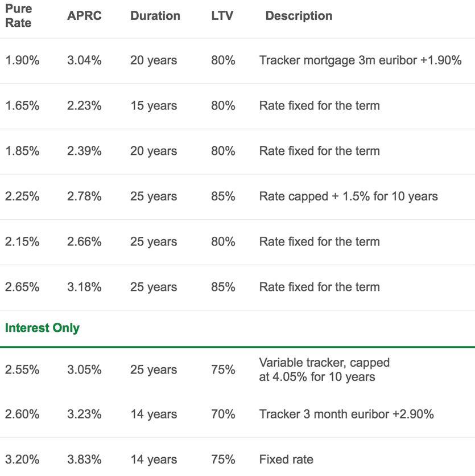
Task: Select the "Fixed rate" description in last row
Action: pyautogui.click(x=286, y=459)
